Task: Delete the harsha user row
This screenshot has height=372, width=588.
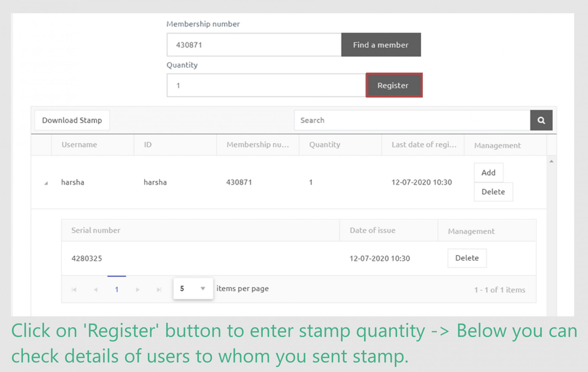Action: (493, 192)
